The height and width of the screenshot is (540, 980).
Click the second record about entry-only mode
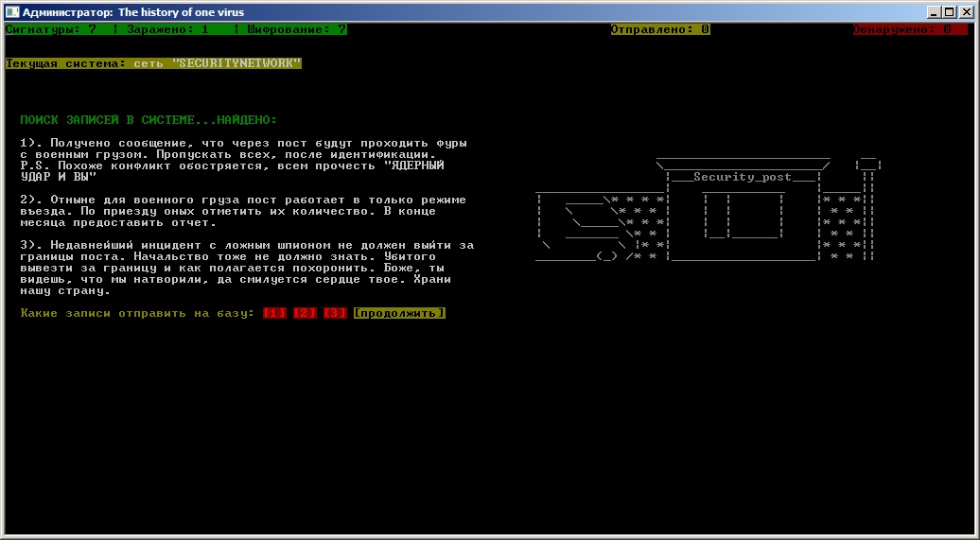[x=242, y=211]
